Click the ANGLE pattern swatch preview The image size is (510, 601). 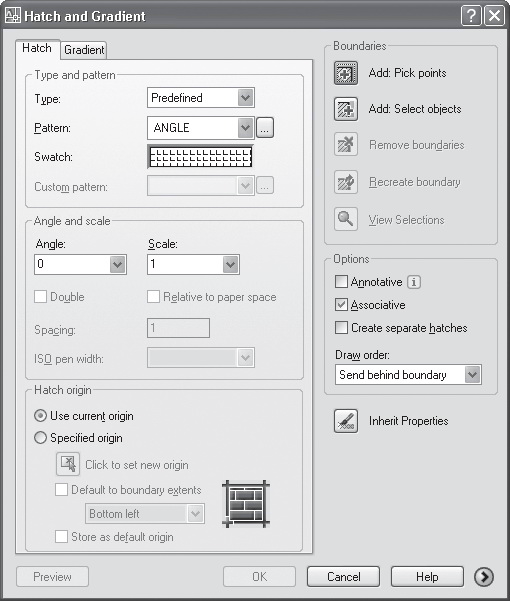pos(200,157)
